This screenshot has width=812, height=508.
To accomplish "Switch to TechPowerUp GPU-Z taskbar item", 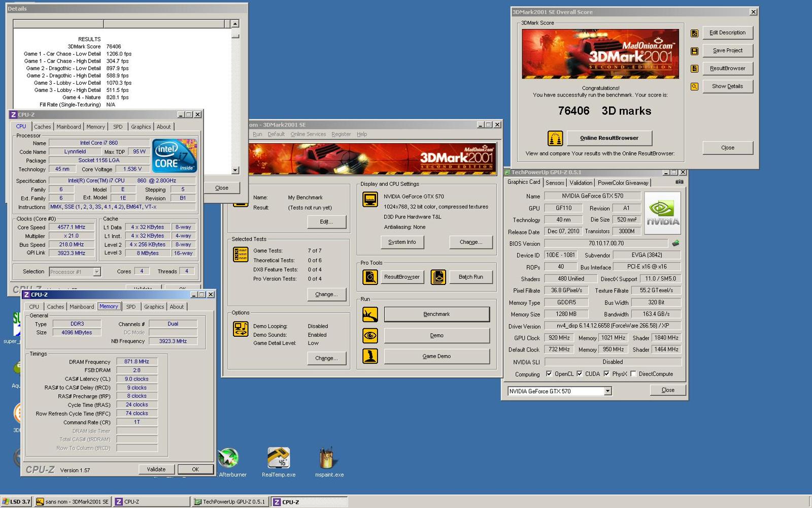I will click(230, 502).
